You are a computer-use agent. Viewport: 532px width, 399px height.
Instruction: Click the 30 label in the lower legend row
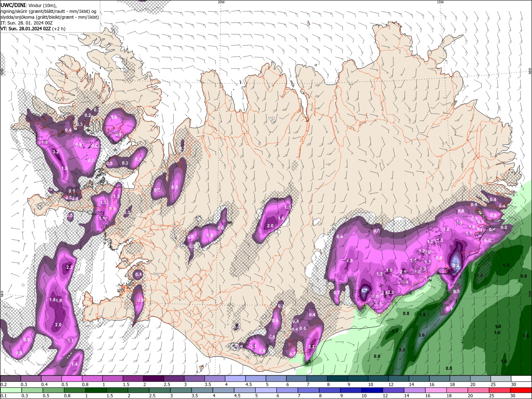[x=513, y=396]
